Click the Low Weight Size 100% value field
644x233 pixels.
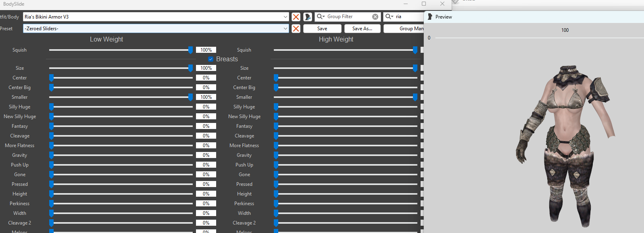pos(206,68)
